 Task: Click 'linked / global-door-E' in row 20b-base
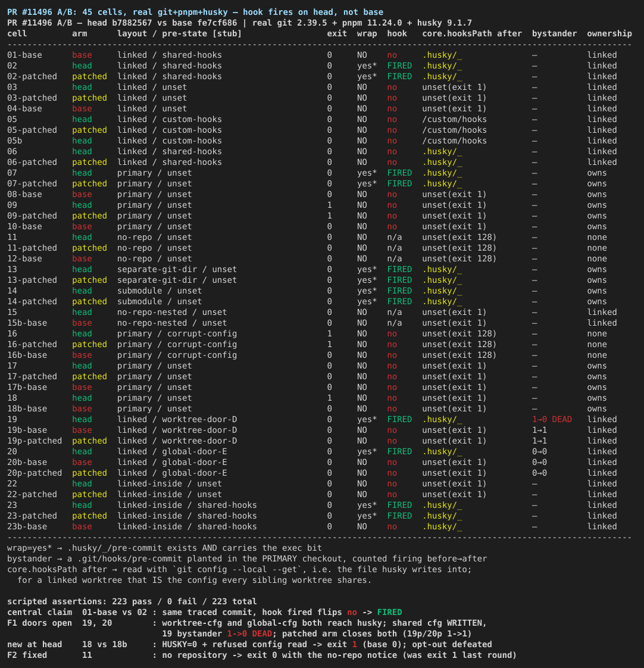[172, 462]
